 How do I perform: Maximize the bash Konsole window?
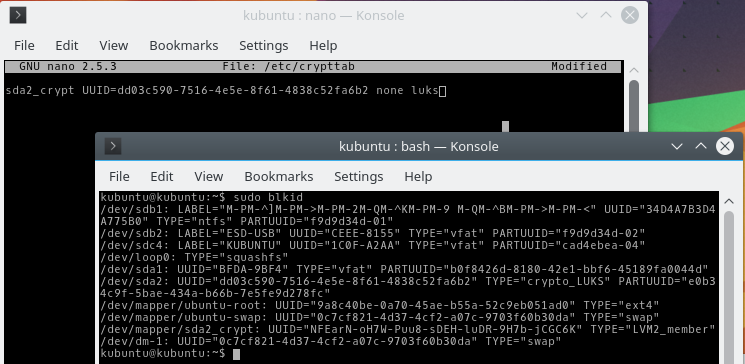[x=701, y=146]
